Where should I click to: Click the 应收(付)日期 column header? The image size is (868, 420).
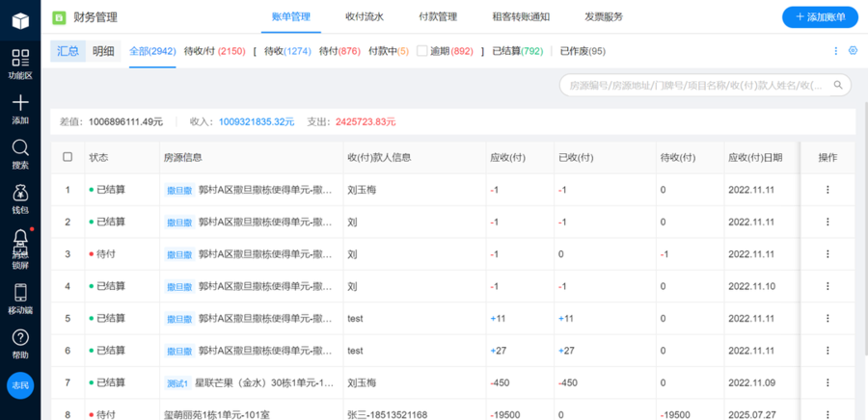click(755, 158)
